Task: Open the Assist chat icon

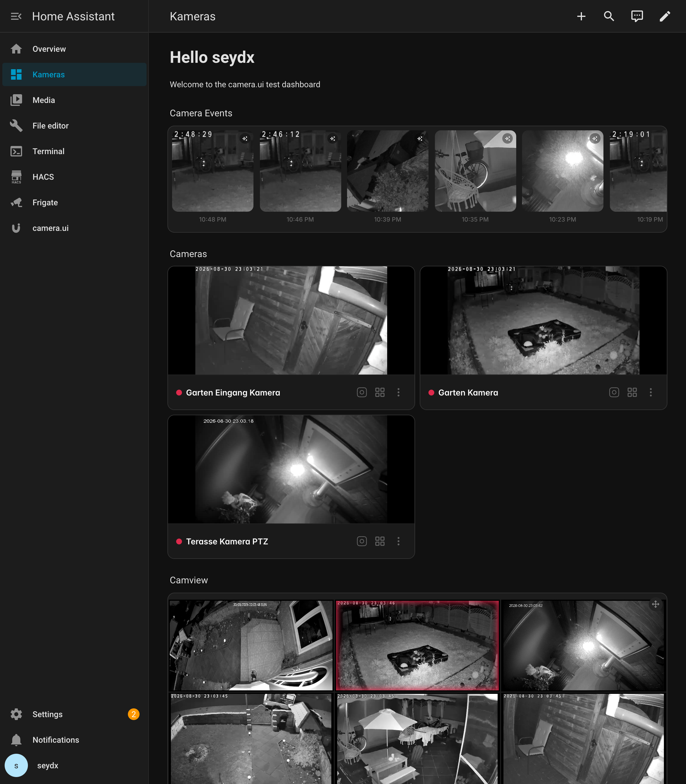Action: click(637, 16)
